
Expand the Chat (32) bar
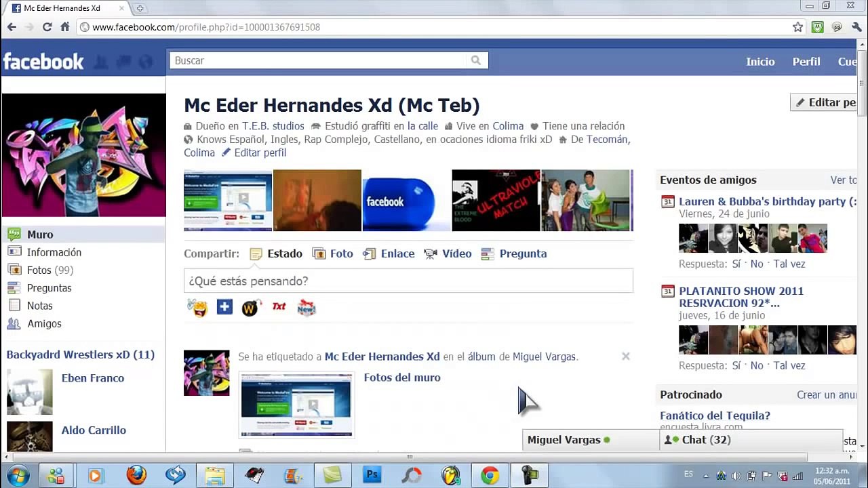click(x=751, y=440)
